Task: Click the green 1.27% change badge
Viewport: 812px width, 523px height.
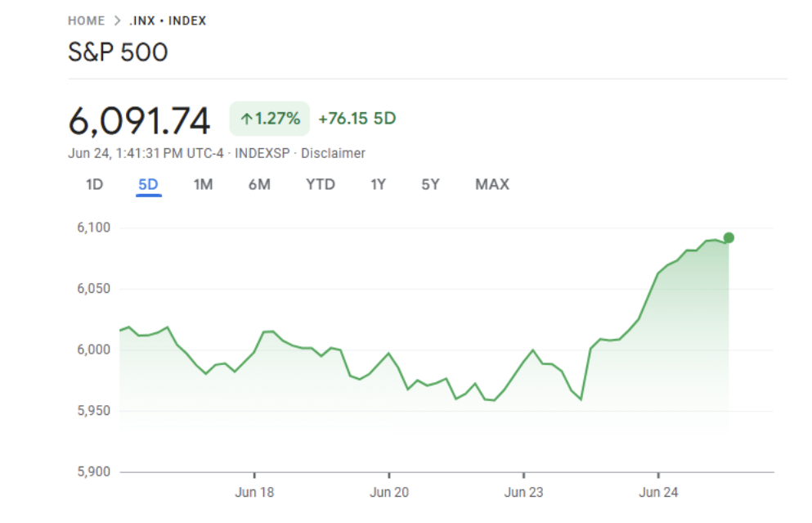Action: coord(270,119)
